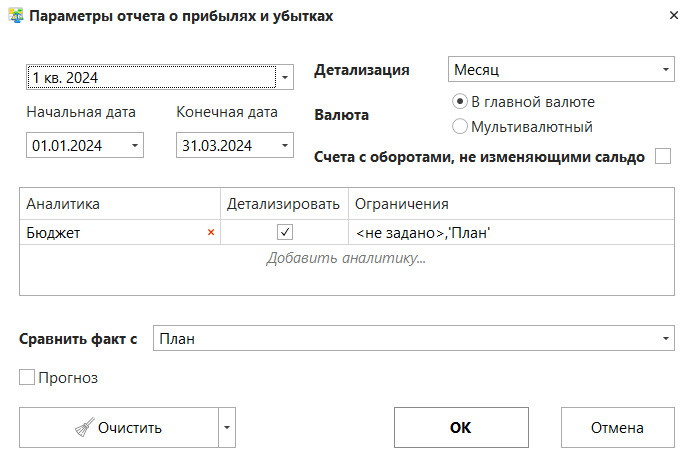Select the Бюджет analytics cell

coord(110,232)
